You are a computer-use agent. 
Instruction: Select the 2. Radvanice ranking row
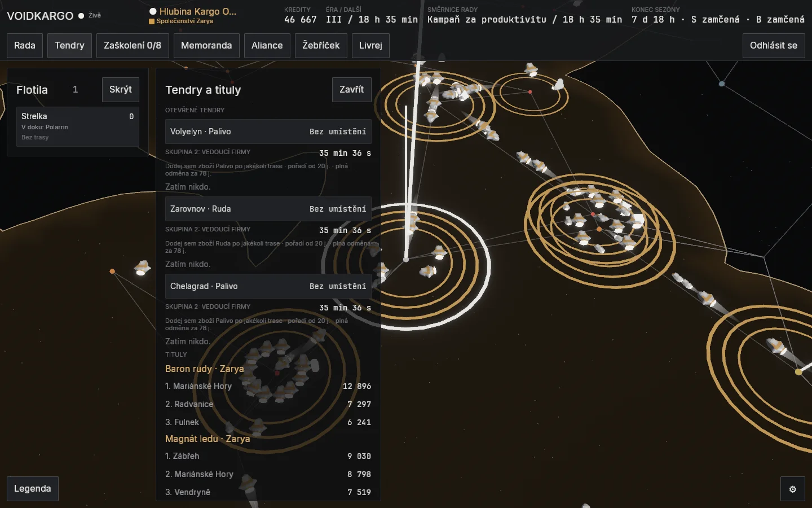(268, 404)
